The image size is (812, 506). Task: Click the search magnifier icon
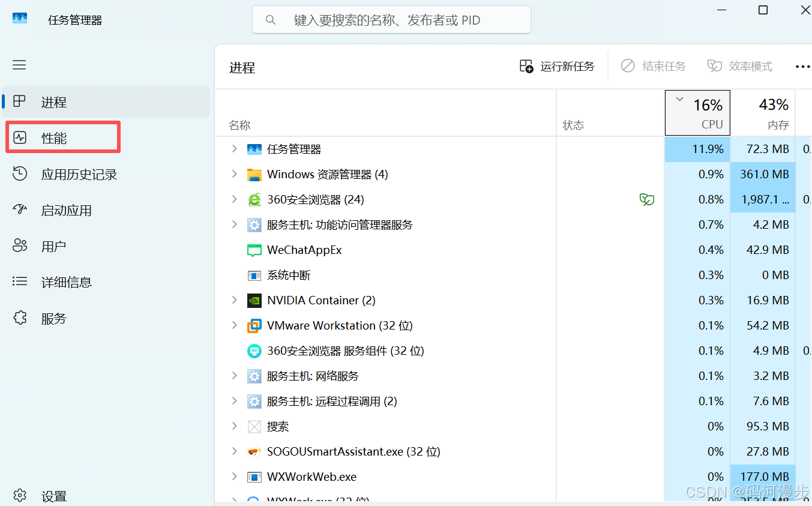(271, 20)
